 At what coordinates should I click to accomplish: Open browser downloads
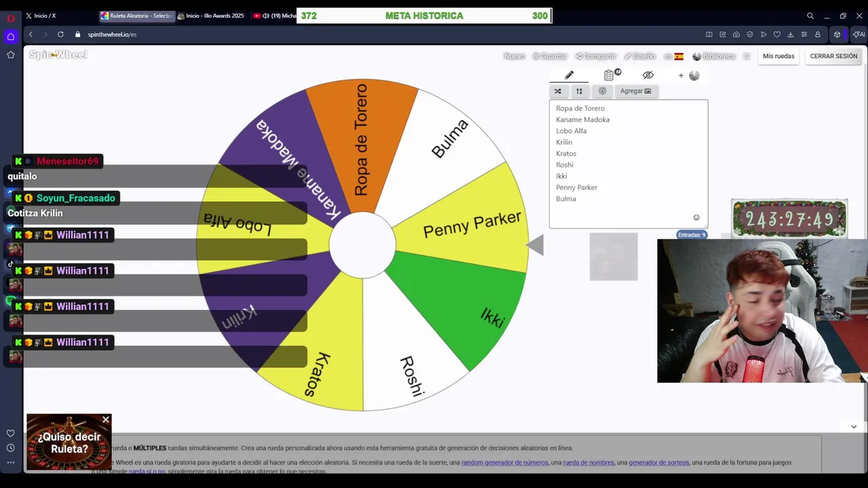[x=791, y=35]
